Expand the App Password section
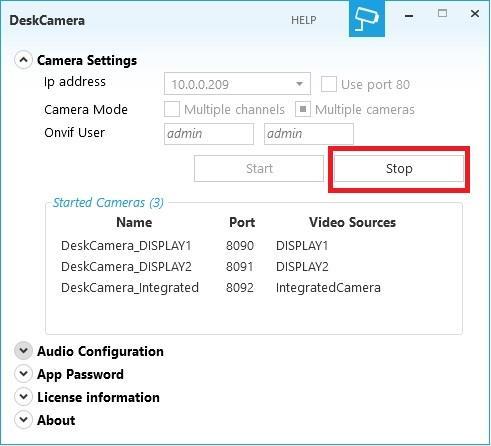This screenshot has height=446, width=491. pyautogui.click(x=23, y=374)
